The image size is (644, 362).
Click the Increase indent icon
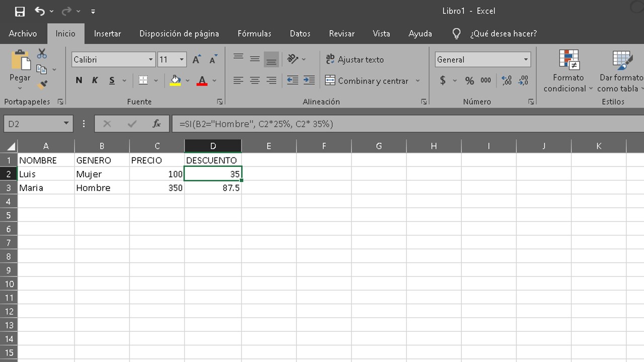point(309,80)
